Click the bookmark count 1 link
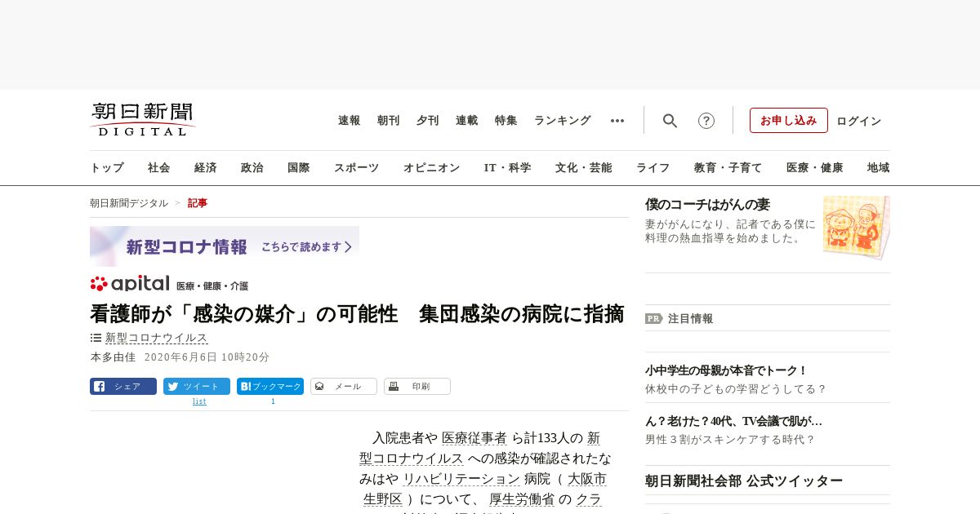This screenshot has height=514, width=980. [x=273, y=401]
